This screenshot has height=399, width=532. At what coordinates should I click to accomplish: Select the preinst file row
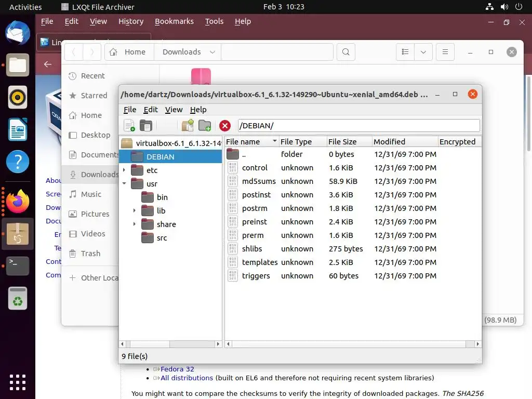point(331,222)
